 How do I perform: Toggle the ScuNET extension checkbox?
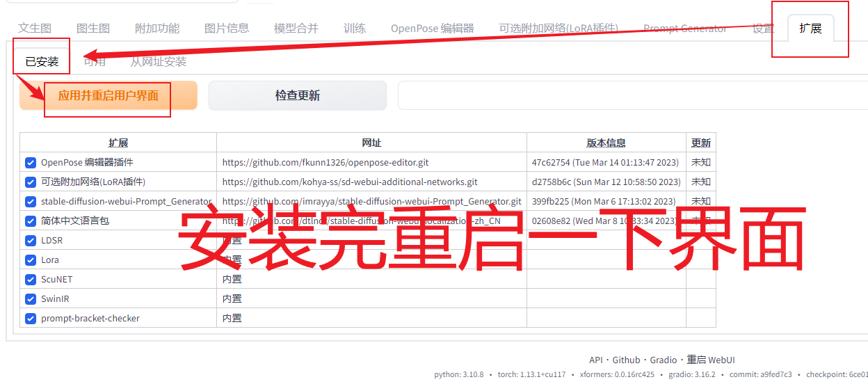[x=31, y=280]
